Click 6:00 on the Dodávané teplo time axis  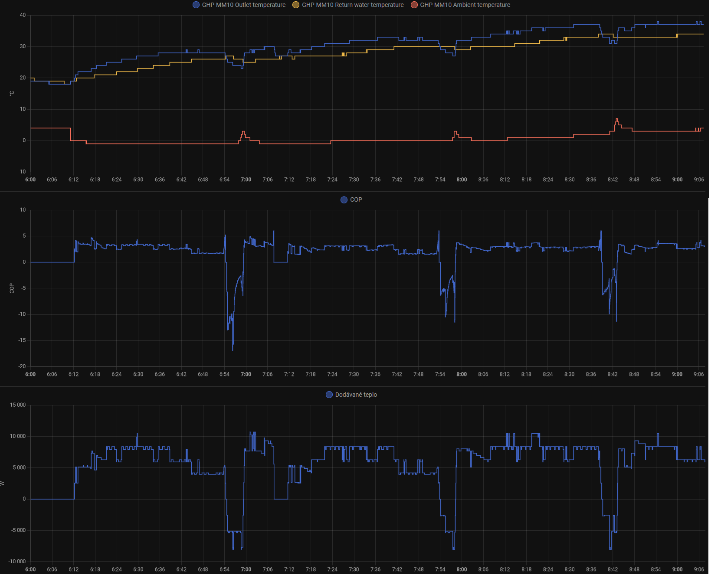[30, 569]
